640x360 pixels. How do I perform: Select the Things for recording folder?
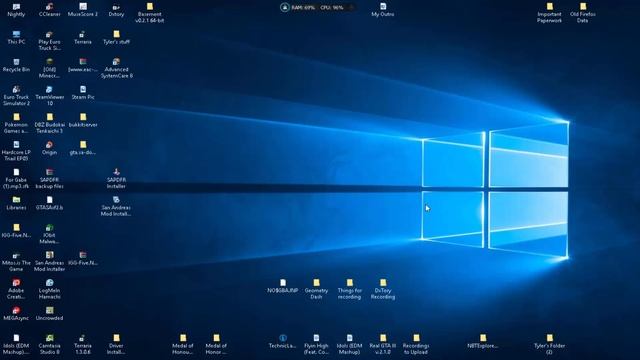coord(350,289)
